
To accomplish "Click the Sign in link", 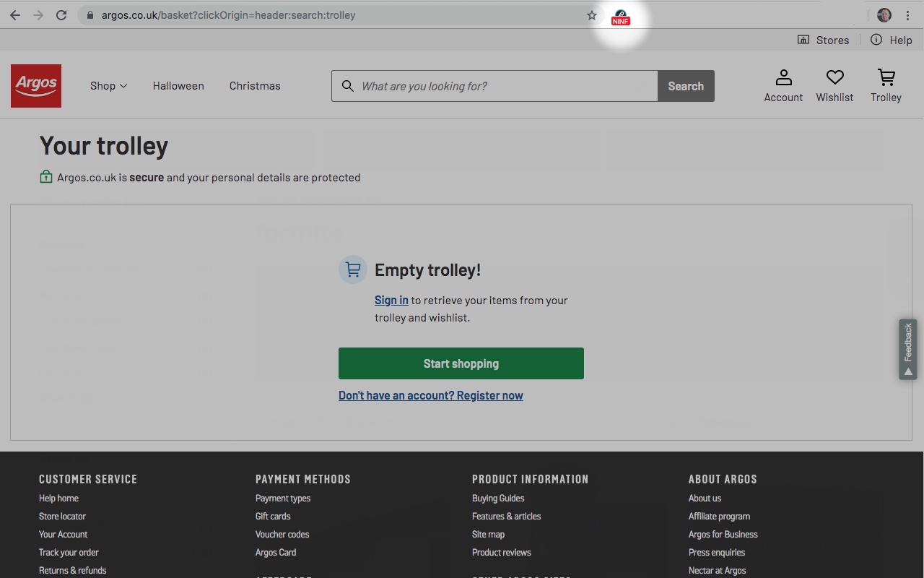I will pos(391,300).
